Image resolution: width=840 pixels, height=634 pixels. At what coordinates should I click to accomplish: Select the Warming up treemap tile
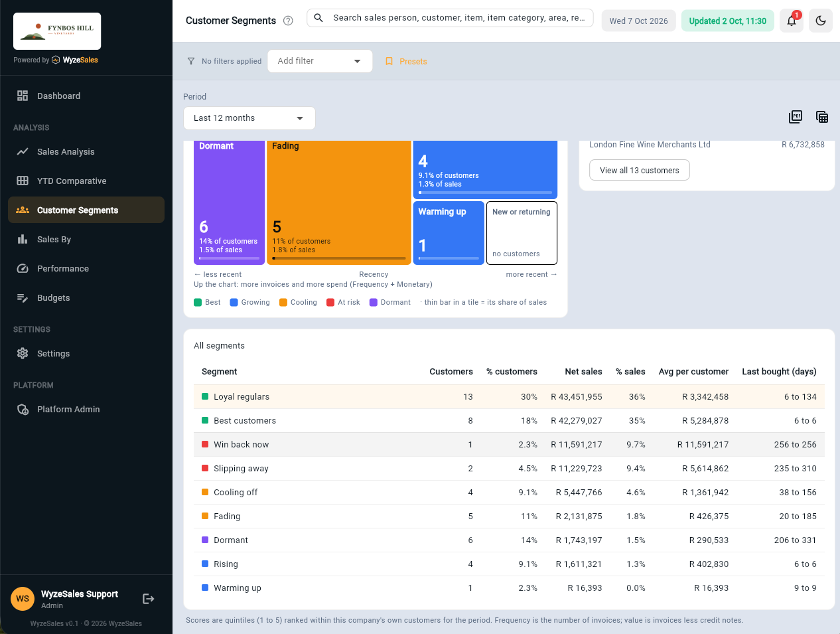tap(449, 233)
